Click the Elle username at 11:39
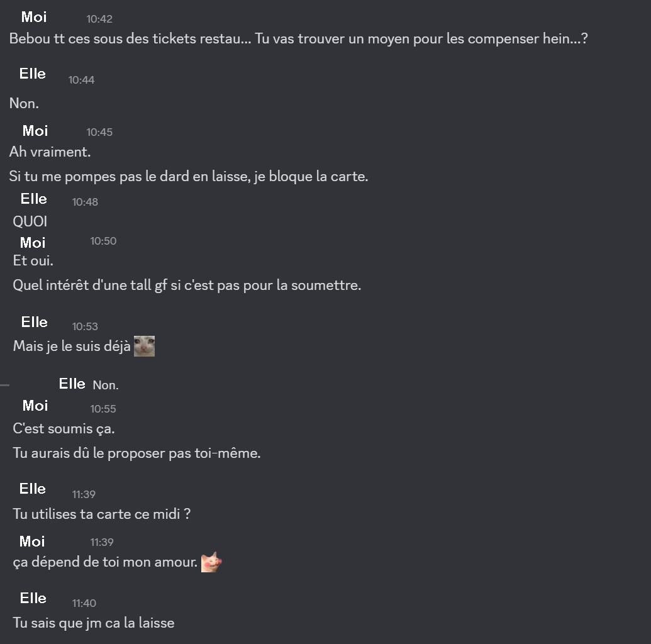 pyautogui.click(x=32, y=489)
